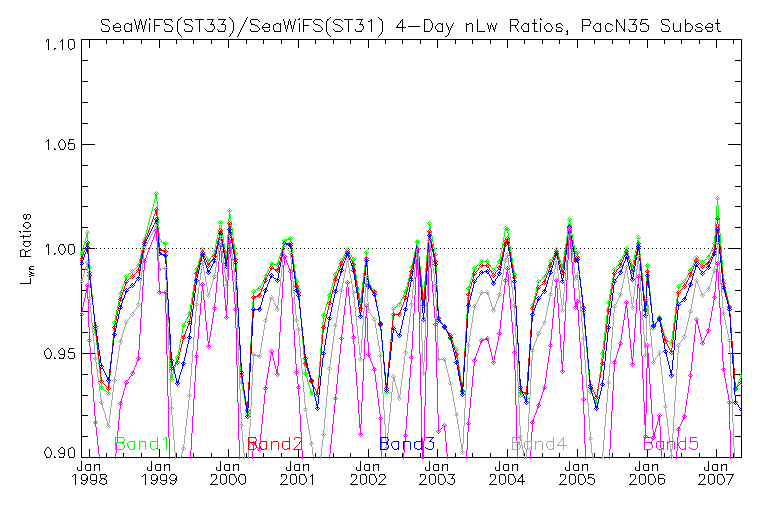768x512 pixels.
Task: Click the Jan 2001 x-axis label
Action: click(x=297, y=473)
